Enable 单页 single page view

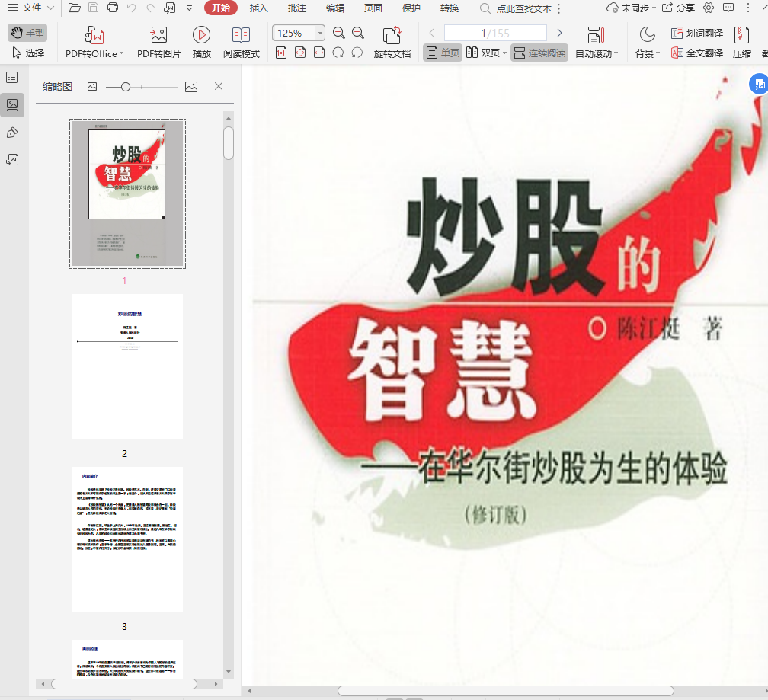(443, 53)
